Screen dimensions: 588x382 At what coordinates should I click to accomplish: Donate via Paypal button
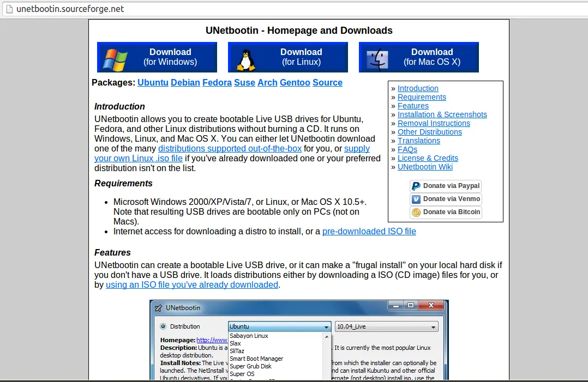[446, 186]
